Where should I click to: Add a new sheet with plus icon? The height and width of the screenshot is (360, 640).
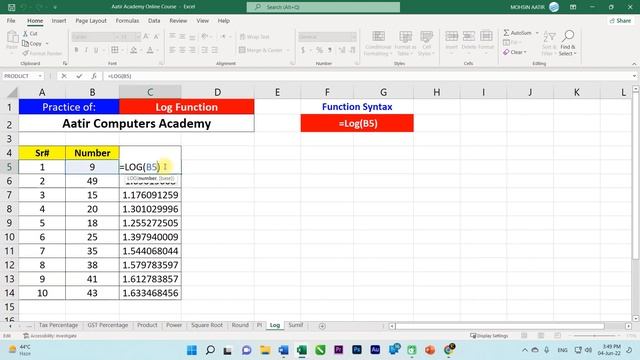click(x=322, y=326)
